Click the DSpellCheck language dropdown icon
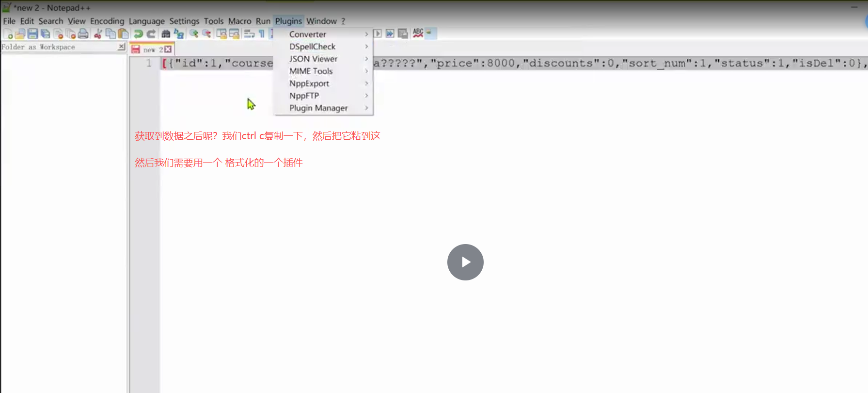This screenshot has width=868, height=393. point(429,33)
